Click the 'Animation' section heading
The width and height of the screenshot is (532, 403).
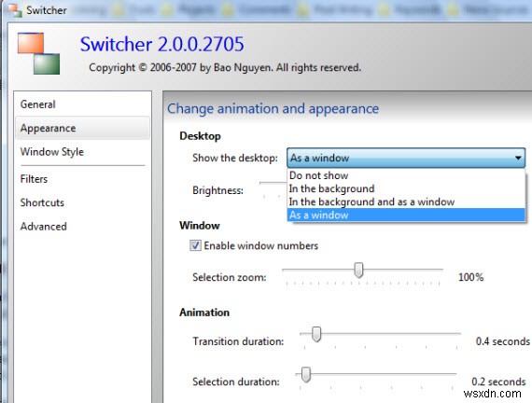204,313
